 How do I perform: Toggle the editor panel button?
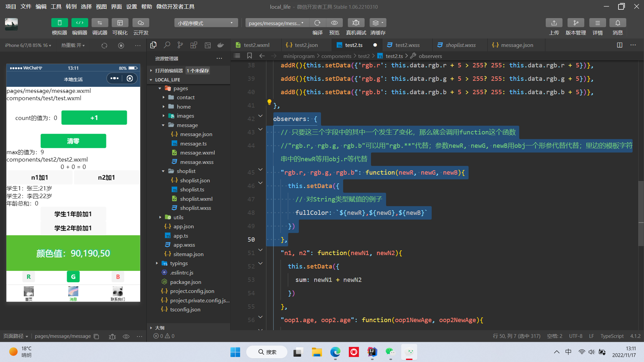pos(79,23)
